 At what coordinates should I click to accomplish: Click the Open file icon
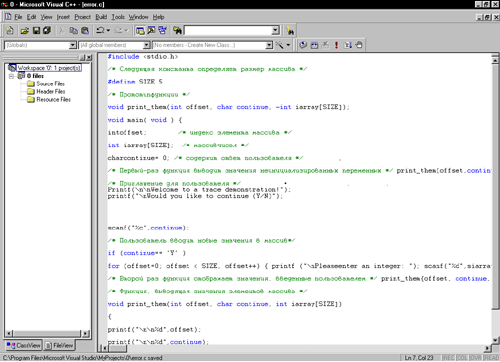coord(24,31)
